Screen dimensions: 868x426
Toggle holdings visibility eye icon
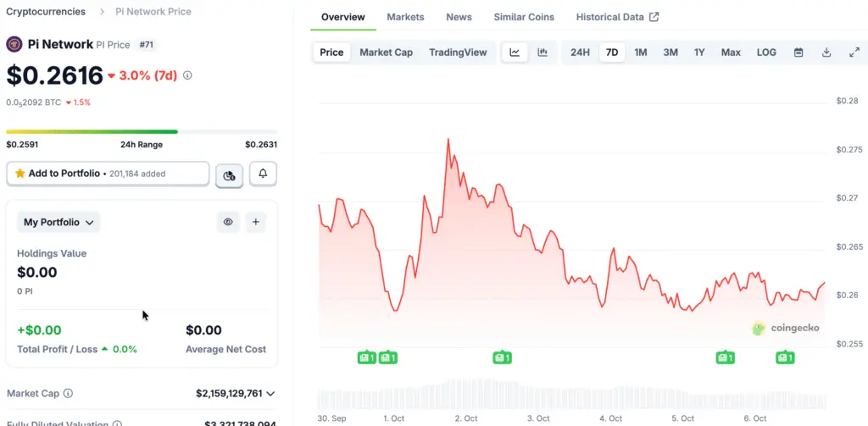228,222
